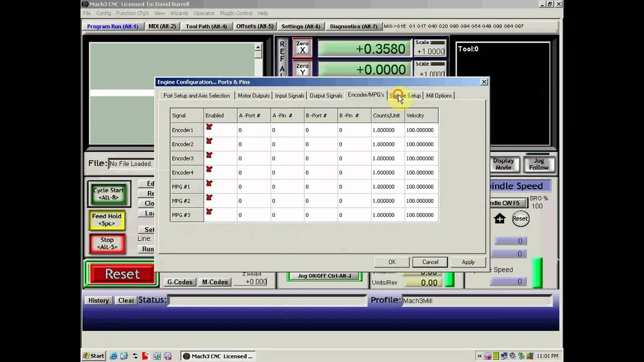Open the Input Signals tab
The width and height of the screenshot is (644, 362).
tap(289, 96)
